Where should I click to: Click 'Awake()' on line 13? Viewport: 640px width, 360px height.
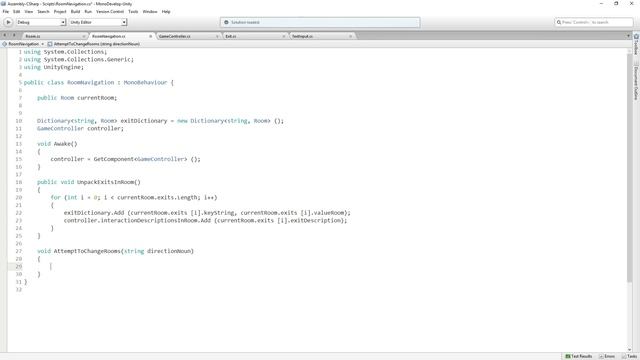pyautogui.click(x=65, y=144)
